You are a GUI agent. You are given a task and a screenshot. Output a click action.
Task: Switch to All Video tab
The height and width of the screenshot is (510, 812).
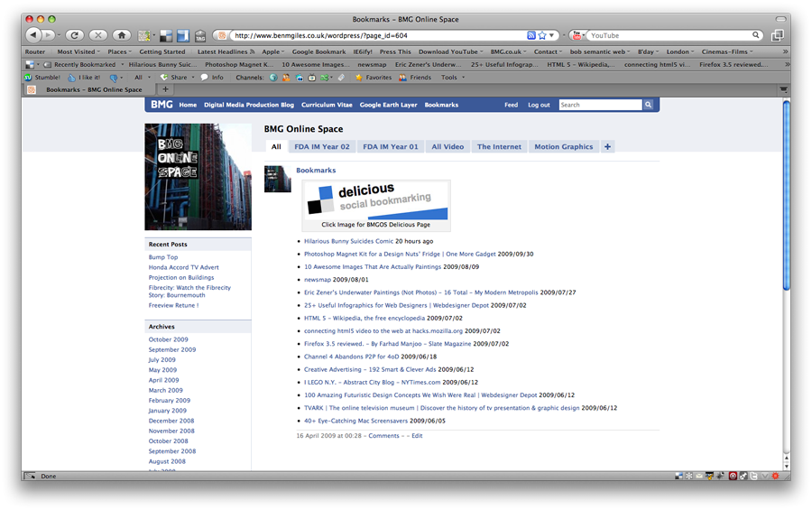pos(448,146)
